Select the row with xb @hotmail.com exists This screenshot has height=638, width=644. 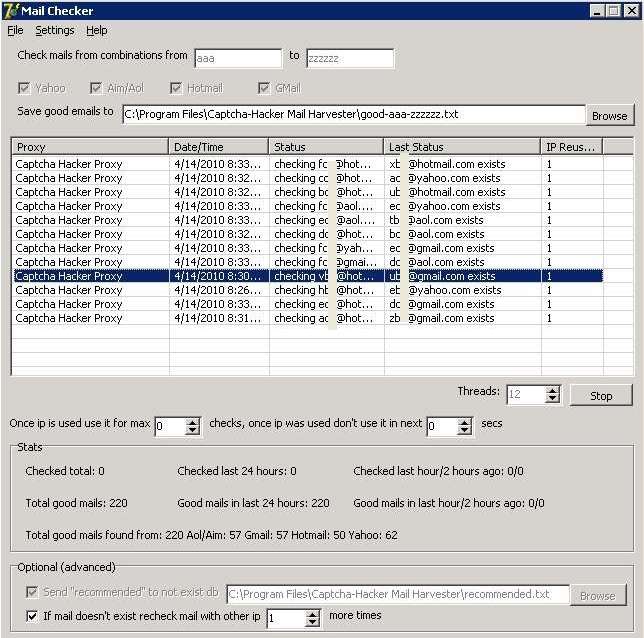point(308,164)
